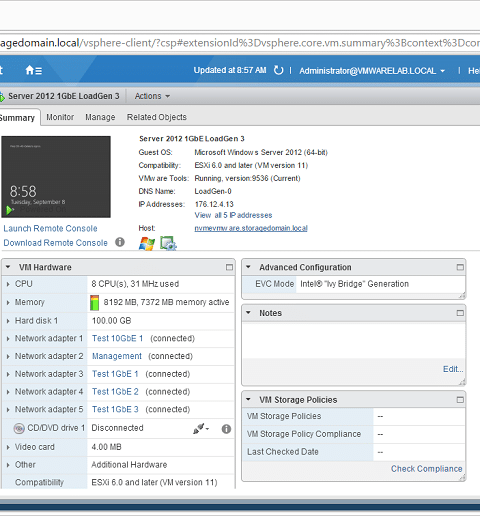
Task: Open the Administrator@VMWARELAB.LOCAL user menu
Action: 372,71
